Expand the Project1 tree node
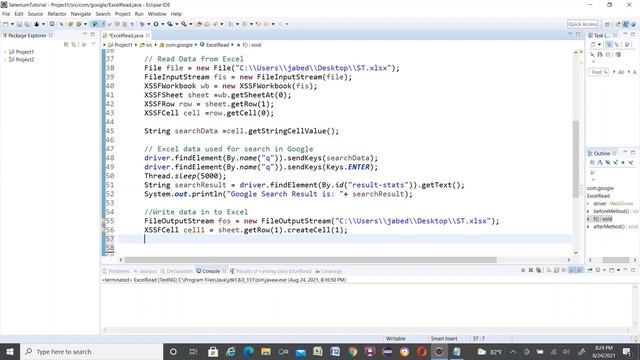The width and height of the screenshot is (640, 360). coord(5,52)
